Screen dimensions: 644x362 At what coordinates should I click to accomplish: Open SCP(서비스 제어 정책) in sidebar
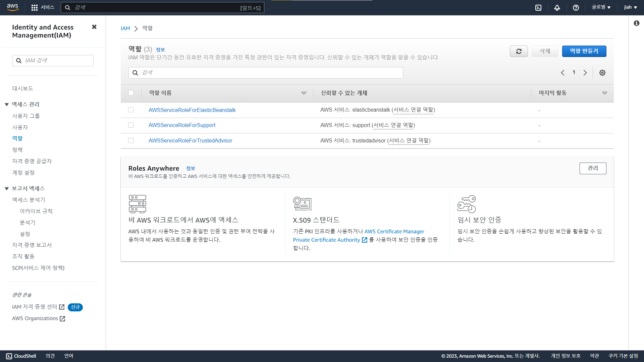click(x=38, y=268)
